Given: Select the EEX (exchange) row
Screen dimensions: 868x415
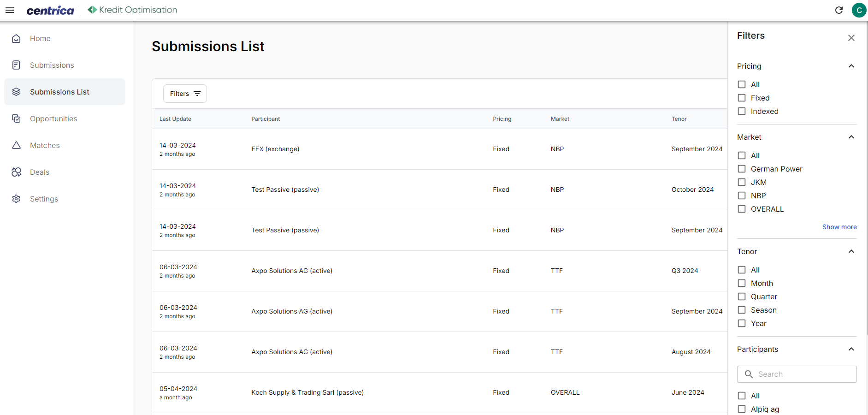Looking at the screenshot, I should (440, 149).
